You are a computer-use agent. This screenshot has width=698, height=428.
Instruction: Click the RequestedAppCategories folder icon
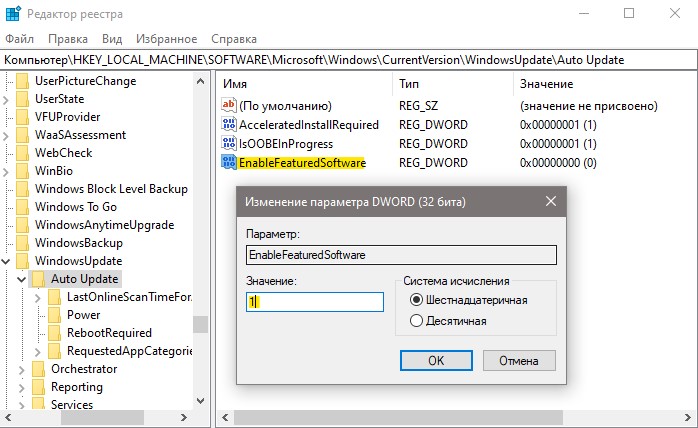[54, 351]
